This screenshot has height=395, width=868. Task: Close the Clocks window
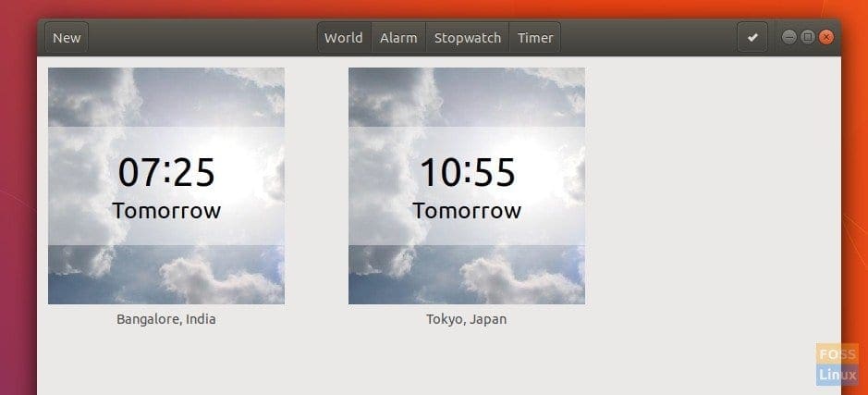(x=826, y=37)
